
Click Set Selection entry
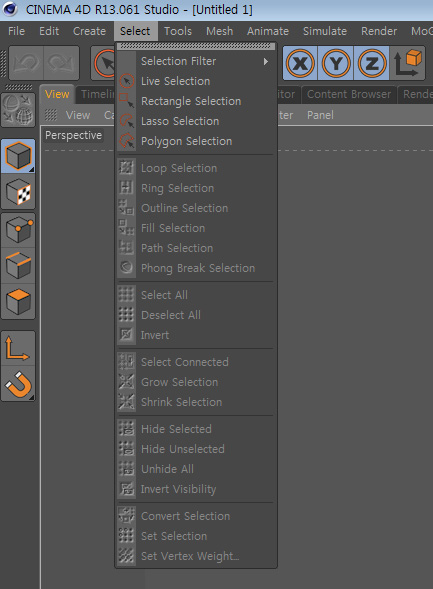(x=196, y=536)
